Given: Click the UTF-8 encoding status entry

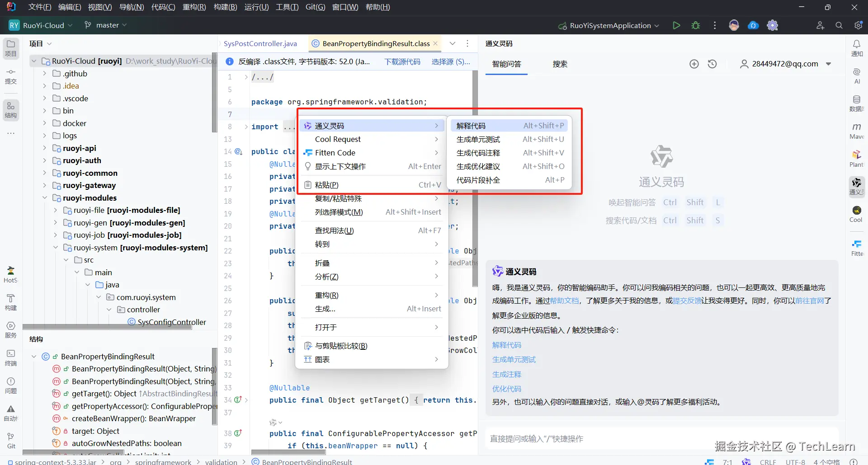Looking at the screenshot, I should [795, 461].
